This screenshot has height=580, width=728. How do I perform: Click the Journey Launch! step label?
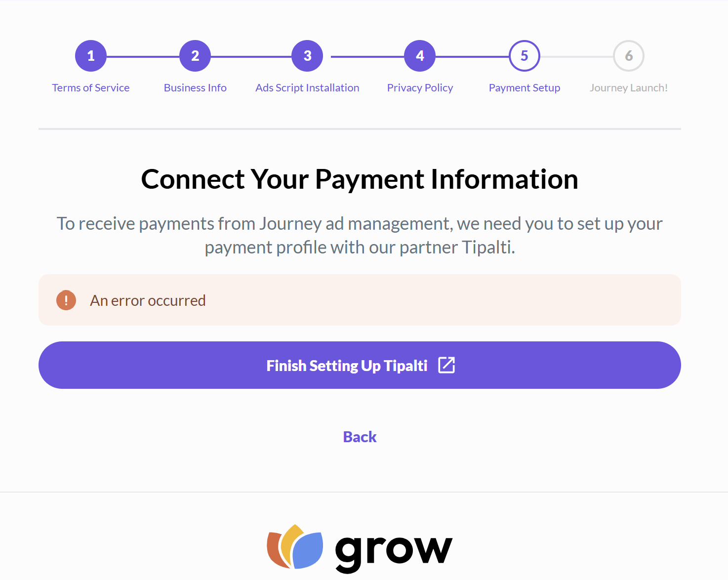pos(629,88)
